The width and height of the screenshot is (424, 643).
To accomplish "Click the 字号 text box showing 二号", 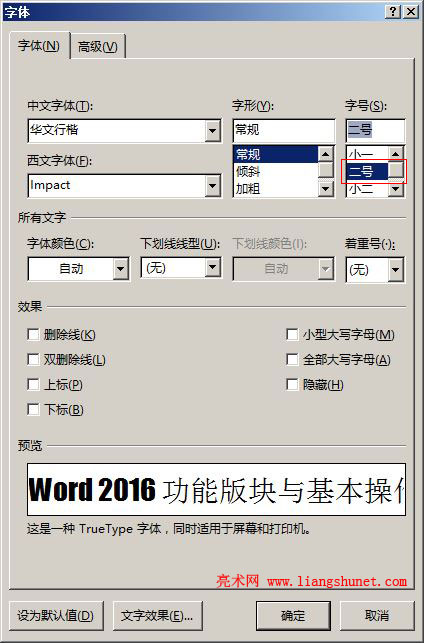I will tap(375, 130).
